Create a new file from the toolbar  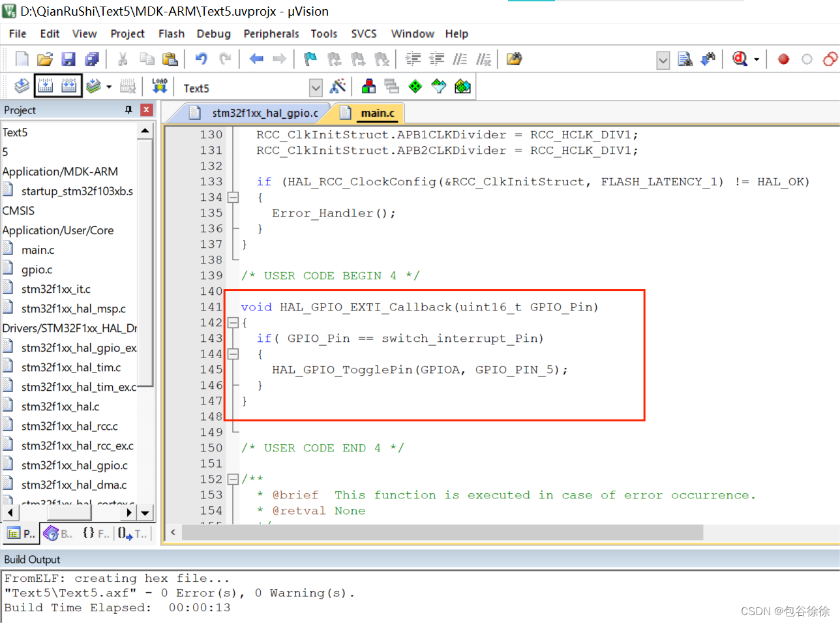pos(22,59)
